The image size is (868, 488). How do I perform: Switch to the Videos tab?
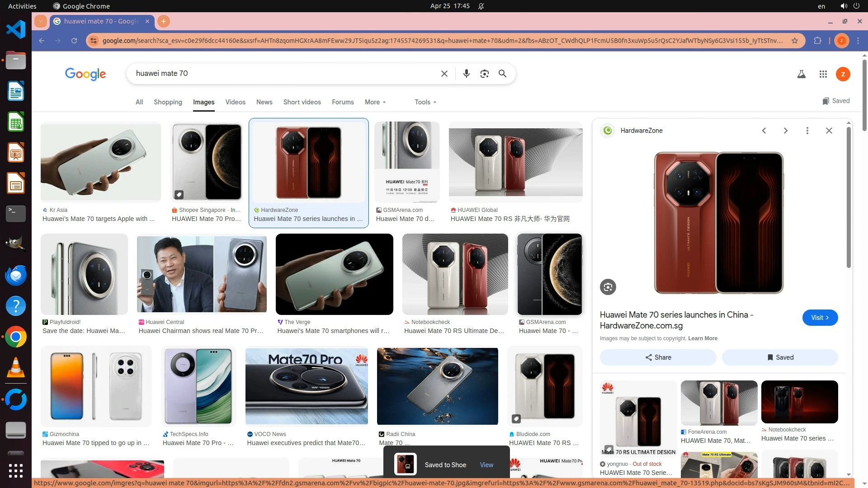click(235, 102)
